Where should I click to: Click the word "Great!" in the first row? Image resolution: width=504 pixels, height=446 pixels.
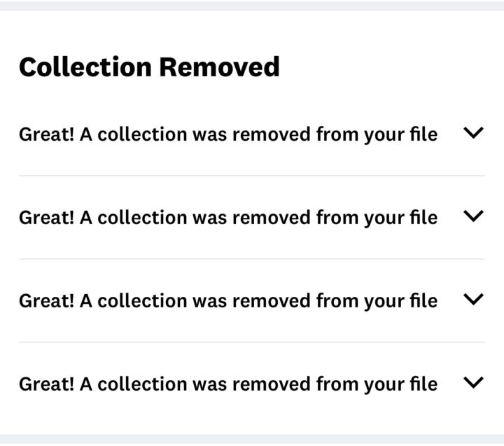(46, 134)
